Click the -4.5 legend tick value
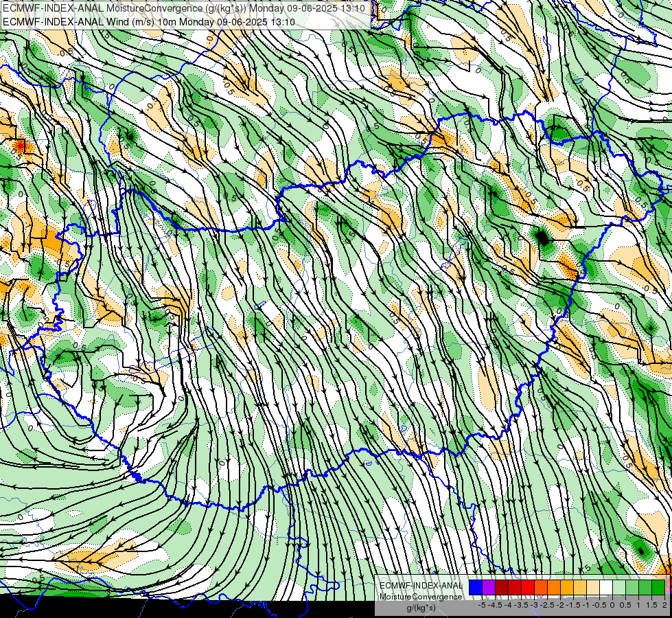Image resolution: width=672 pixels, height=618 pixels. point(495,605)
